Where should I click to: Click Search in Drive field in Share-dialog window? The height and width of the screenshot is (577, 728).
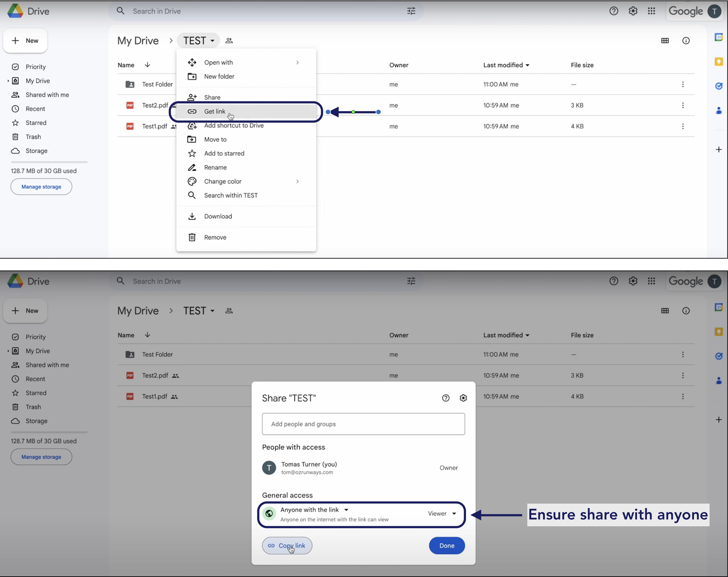[x=266, y=281]
